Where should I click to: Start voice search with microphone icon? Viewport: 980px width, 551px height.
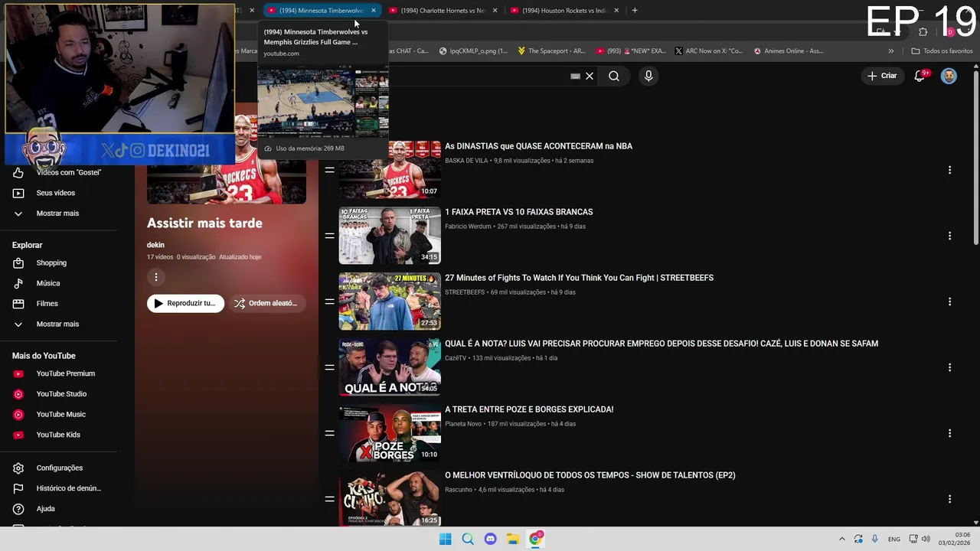(x=648, y=76)
